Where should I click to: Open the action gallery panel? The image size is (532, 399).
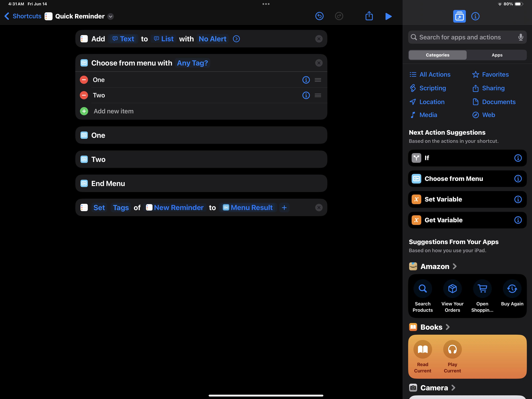pyautogui.click(x=459, y=16)
